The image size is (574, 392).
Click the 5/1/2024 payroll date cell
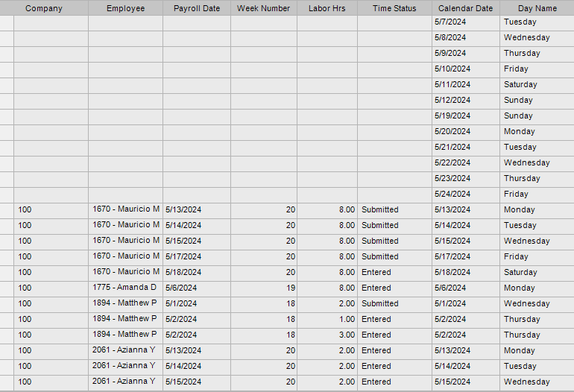[x=197, y=304]
